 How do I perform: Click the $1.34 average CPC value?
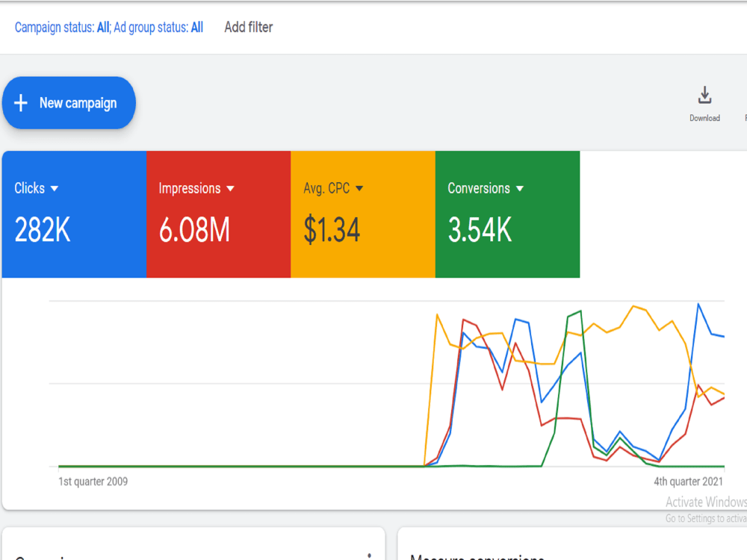click(x=332, y=229)
